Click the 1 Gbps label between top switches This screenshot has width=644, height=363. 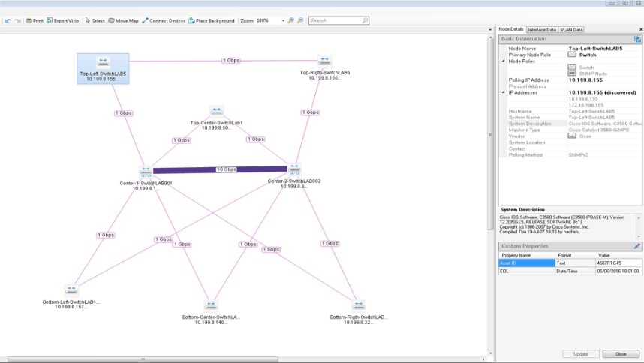(x=231, y=60)
